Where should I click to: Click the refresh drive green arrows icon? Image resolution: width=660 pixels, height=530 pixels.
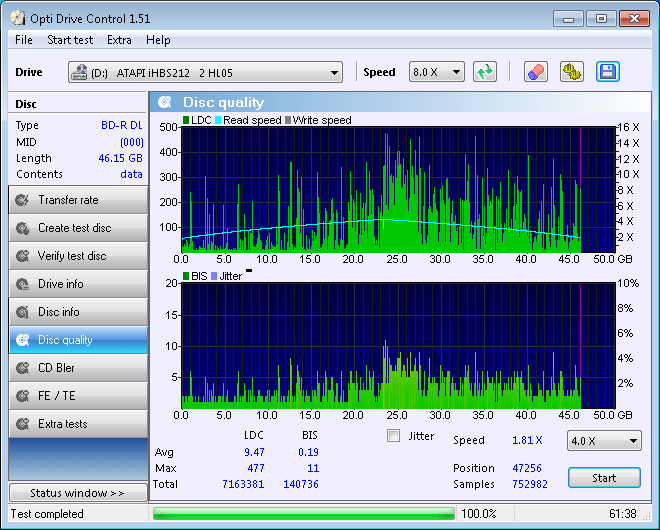coord(485,72)
